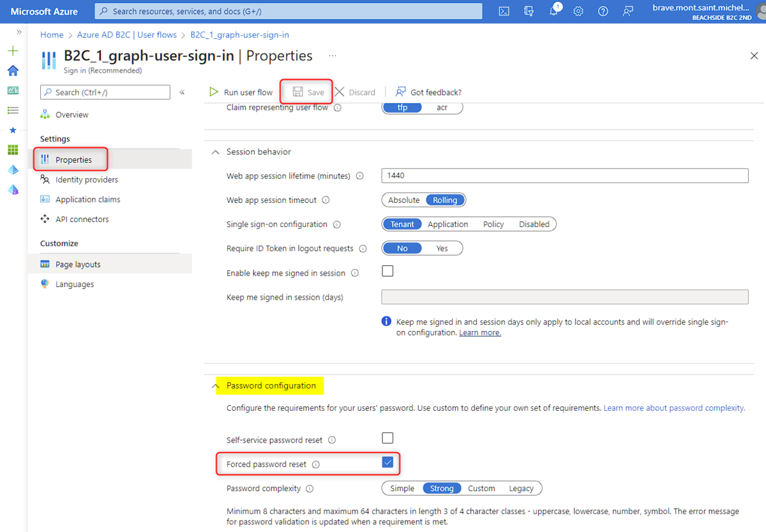This screenshot has width=766, height=532.
Task: Open notifications bell icon
Action: pyautogui.click(x=554, y=11)
